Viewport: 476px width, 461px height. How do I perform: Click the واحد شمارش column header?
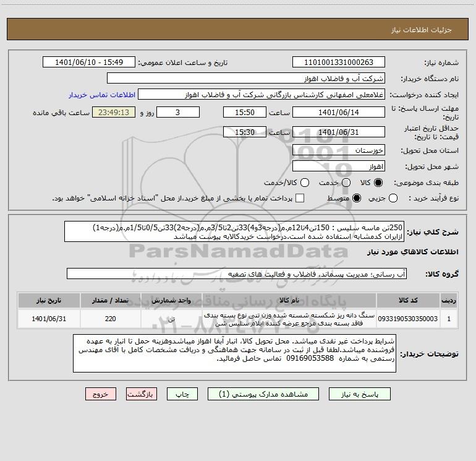click(x=171, y=301)
